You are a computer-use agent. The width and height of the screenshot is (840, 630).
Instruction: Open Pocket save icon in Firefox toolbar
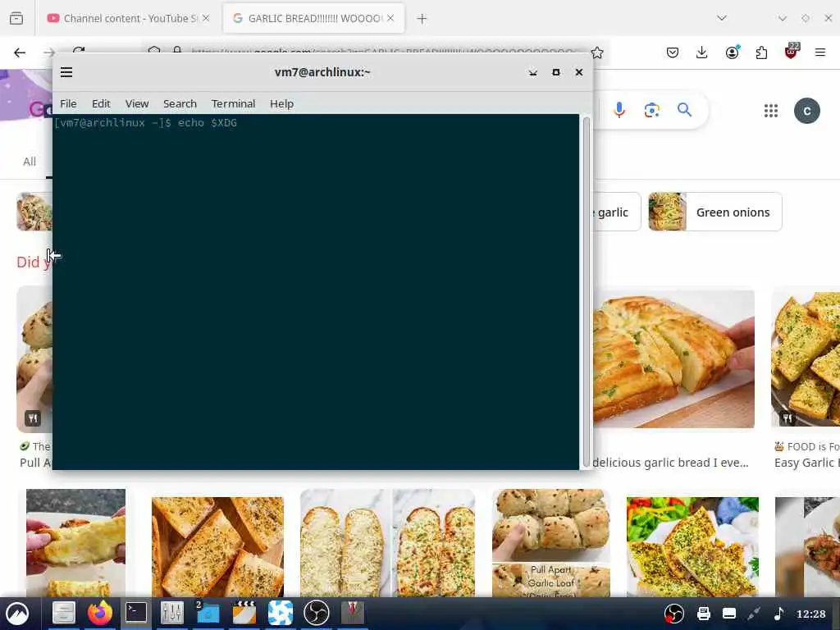tap(673, 52)
